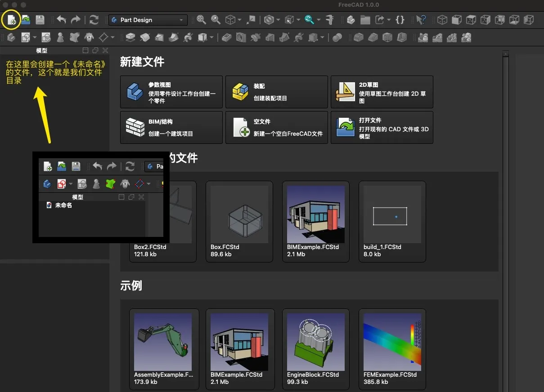The height and width of the screenshot is (392, 544).
Task: Click the Boolean operation spheres icon
Action: click(x=337, y=37)
